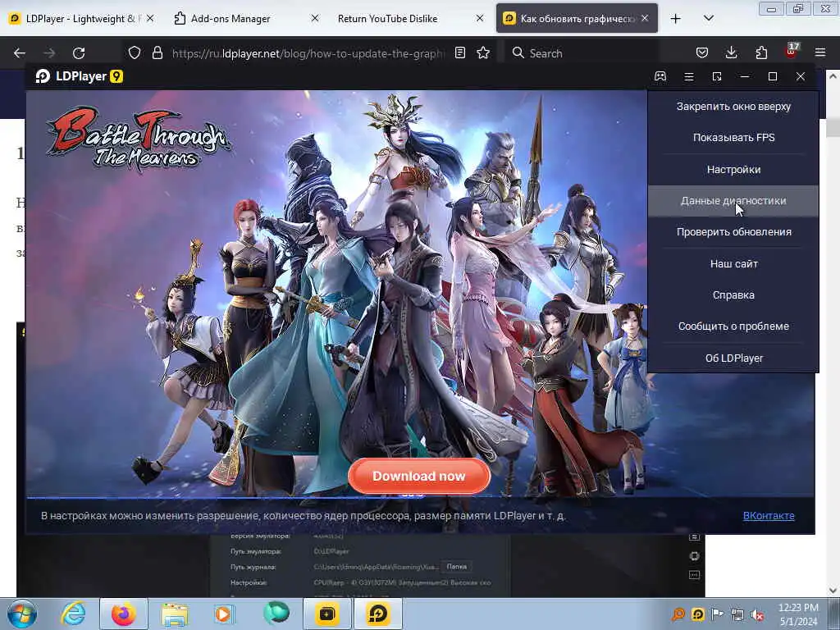Click LDPlayer's mini-window mode icon

tap(717, 76)
